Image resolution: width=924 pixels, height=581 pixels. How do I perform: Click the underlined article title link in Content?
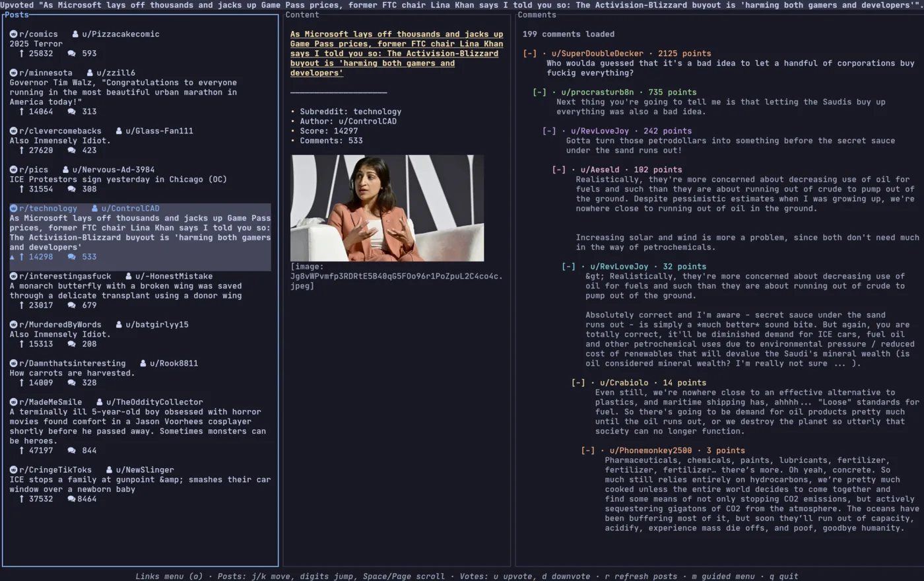coord(396,53)
